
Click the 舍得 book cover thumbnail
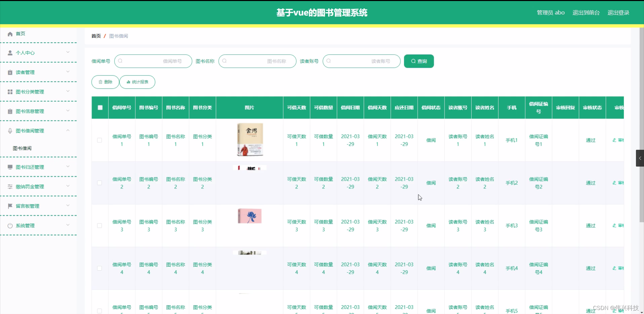pos(250,139)
